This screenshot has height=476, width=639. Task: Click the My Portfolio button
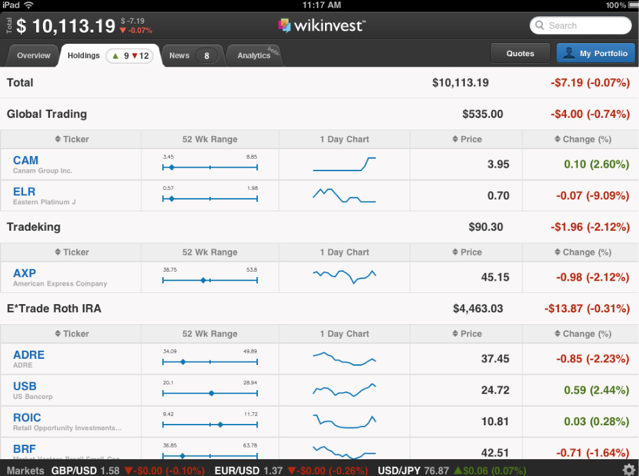(x=596, y=53)
